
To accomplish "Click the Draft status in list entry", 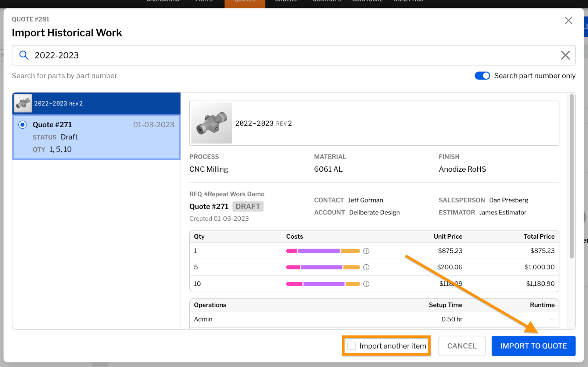I will tap(69, 137).
